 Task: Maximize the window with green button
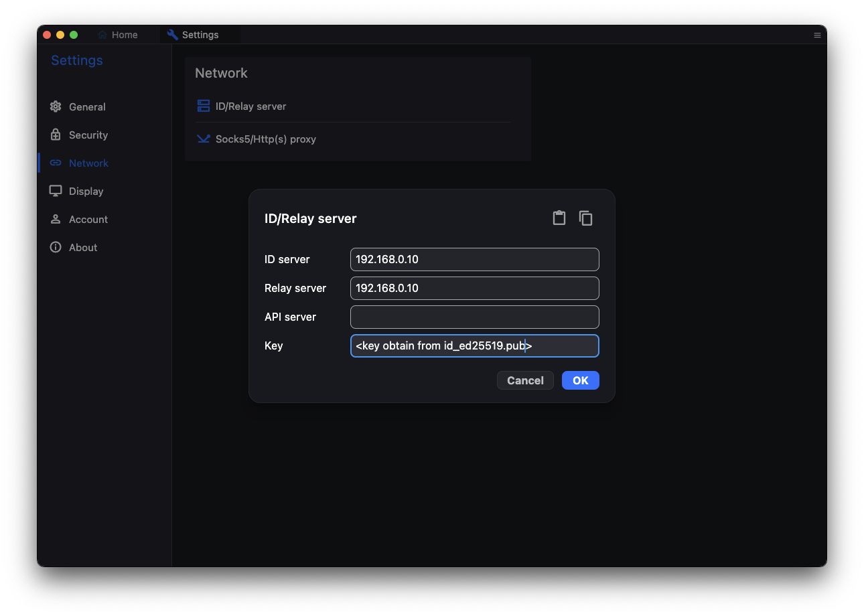pos(74,35)
